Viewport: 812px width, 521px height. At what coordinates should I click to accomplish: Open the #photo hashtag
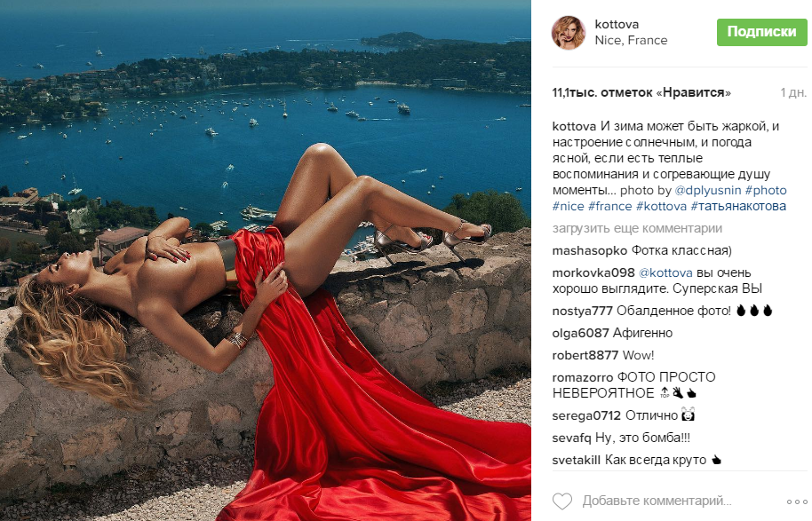[766, 191]
